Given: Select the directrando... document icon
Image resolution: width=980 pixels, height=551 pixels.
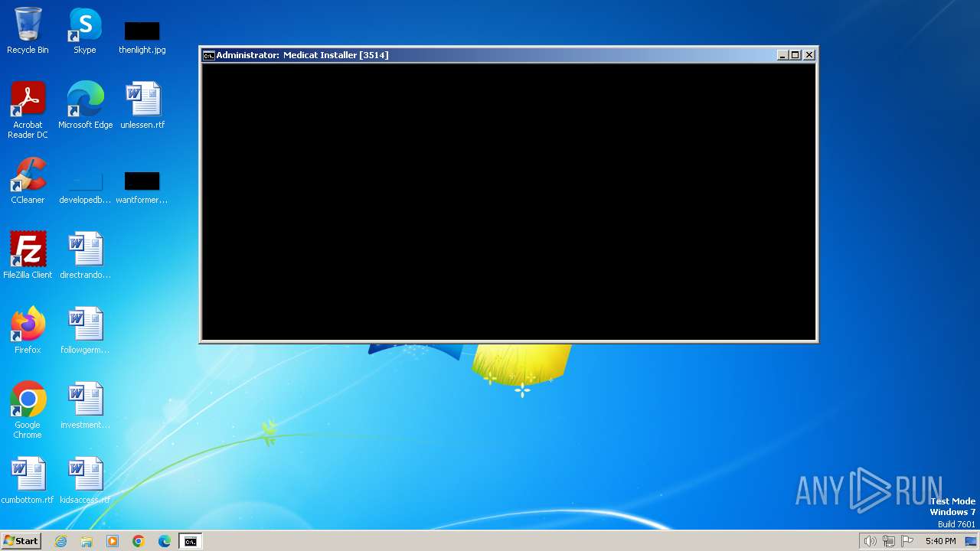Looking at the screenshot, I should 85,255.
